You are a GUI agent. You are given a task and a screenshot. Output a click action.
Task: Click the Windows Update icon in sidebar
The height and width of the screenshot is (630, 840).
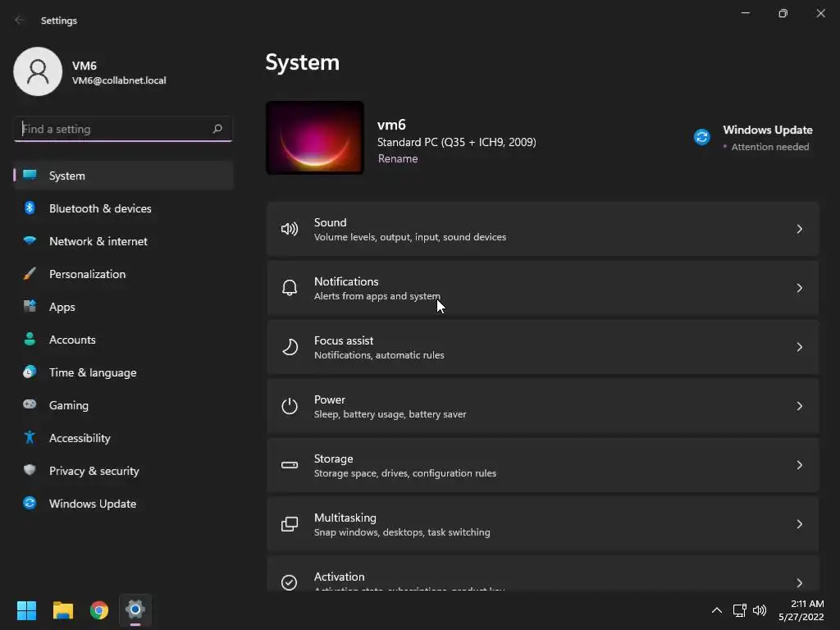(30, 503)
